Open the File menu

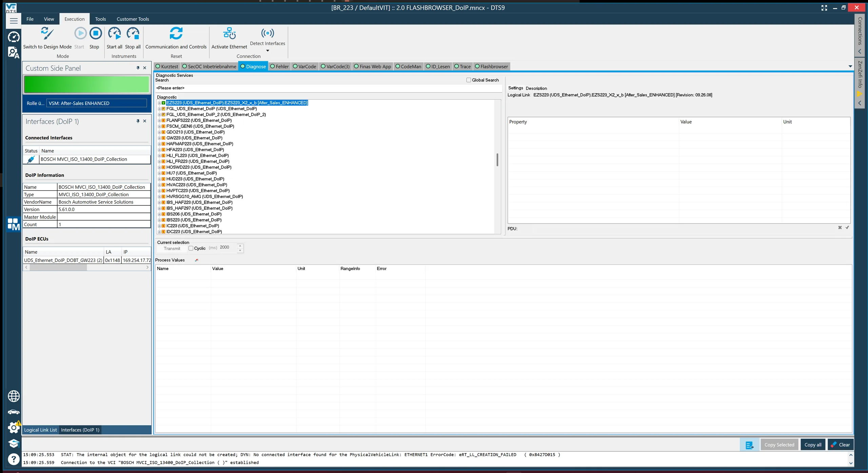coord(30,19)
